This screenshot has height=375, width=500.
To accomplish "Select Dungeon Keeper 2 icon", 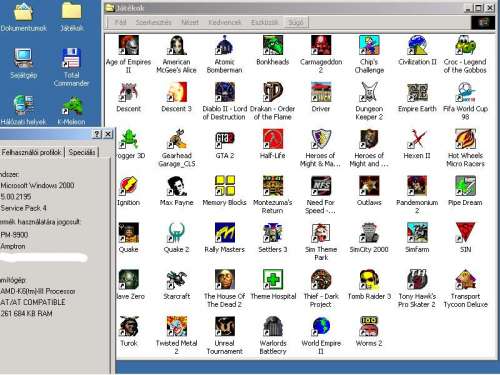I will click(369, 92).
